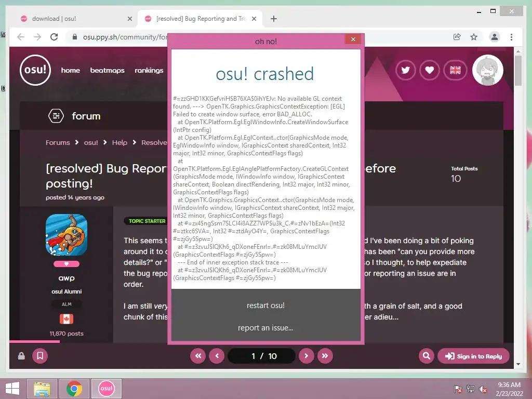Close the 'oh no!' crash dialog
The image size is (532, 399).
pos(353,39)
